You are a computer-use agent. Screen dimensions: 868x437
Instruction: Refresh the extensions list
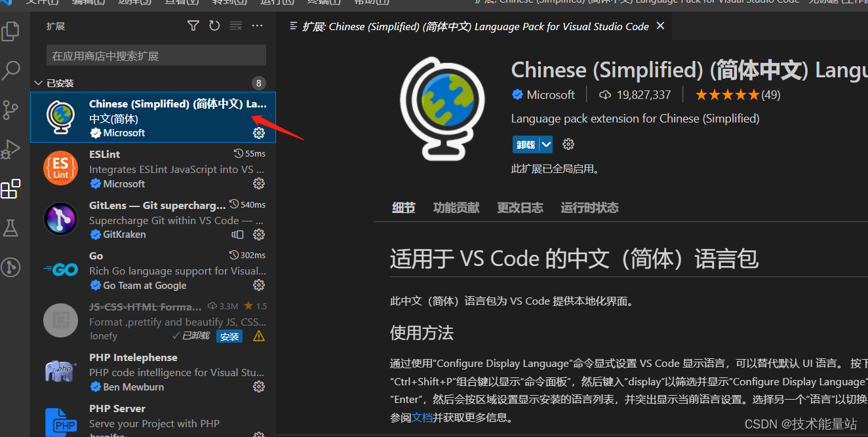(x=214, y=26)
